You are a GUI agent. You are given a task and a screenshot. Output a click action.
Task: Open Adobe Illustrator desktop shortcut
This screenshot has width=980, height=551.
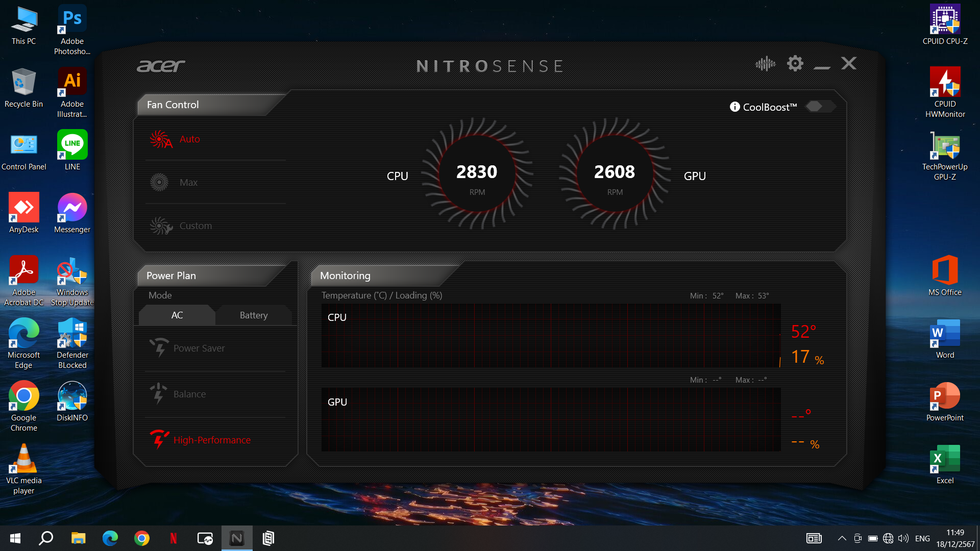point(72,92)
